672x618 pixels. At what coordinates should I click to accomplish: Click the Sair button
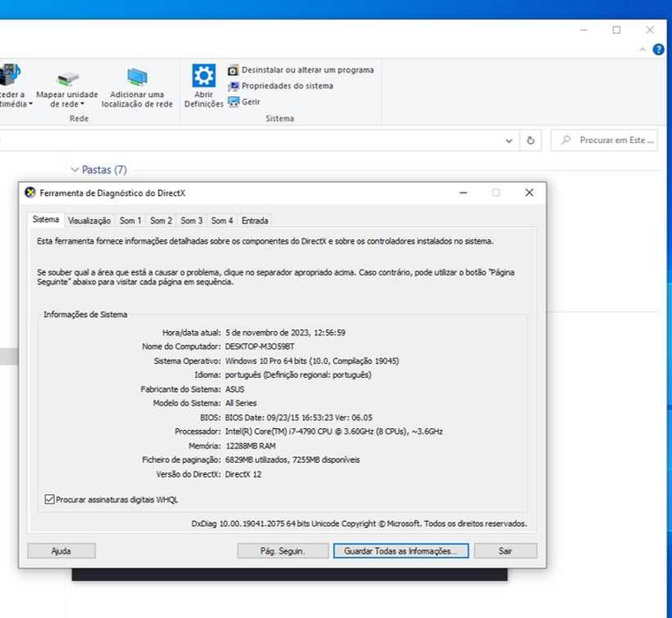pyautogui.click(x=505, y=551)
